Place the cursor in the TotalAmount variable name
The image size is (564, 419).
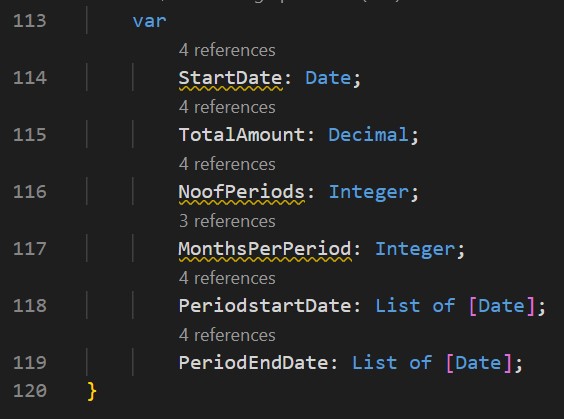pyautogui.click(x=242, y=135)
